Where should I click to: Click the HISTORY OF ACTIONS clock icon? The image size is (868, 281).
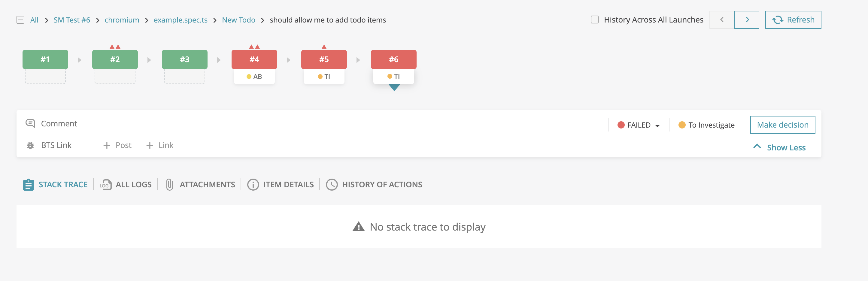pos(332,184)
